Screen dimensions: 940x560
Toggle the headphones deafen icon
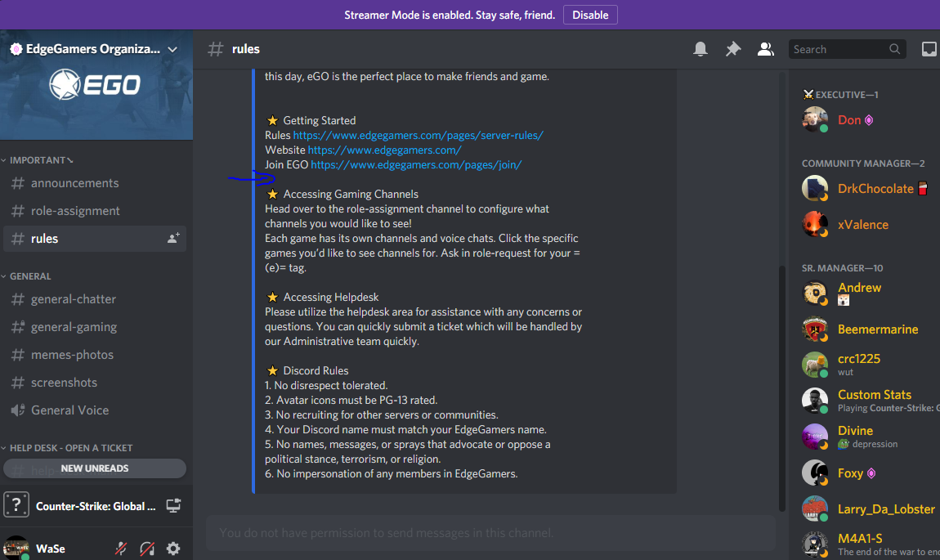147,548
